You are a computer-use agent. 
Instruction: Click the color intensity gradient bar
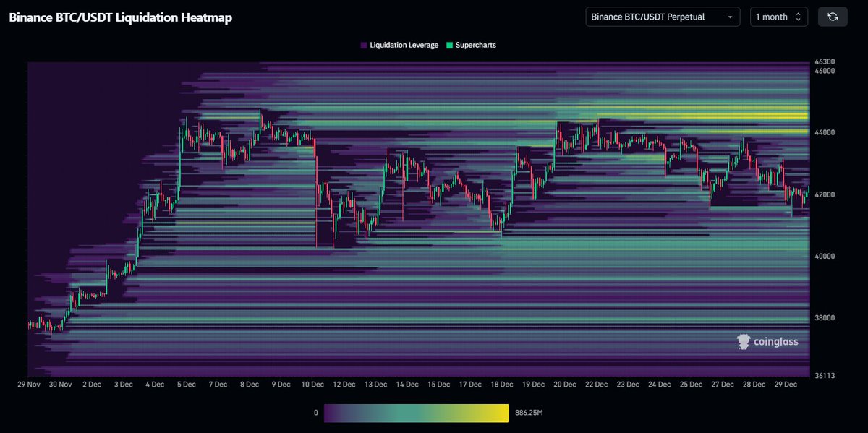[416, 412]
